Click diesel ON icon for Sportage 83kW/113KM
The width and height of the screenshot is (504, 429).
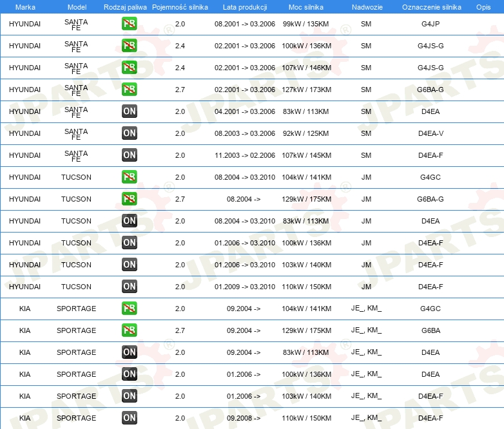(x=129, y=352)
